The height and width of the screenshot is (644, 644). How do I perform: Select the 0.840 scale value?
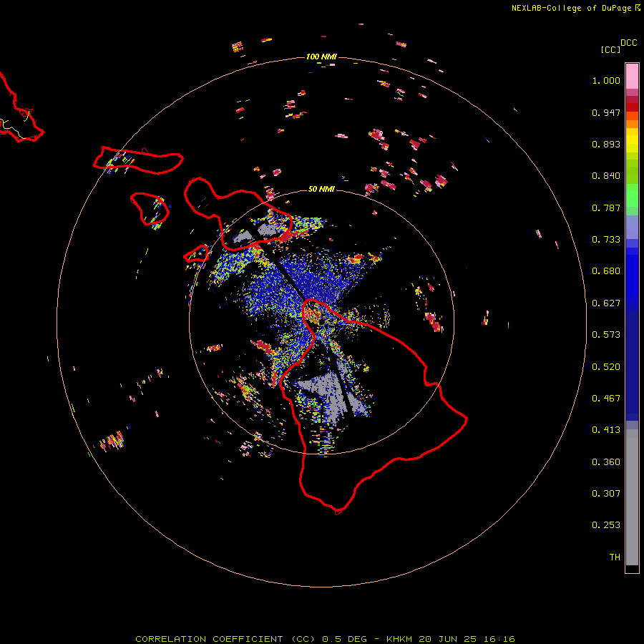click(x=606, y=176)
